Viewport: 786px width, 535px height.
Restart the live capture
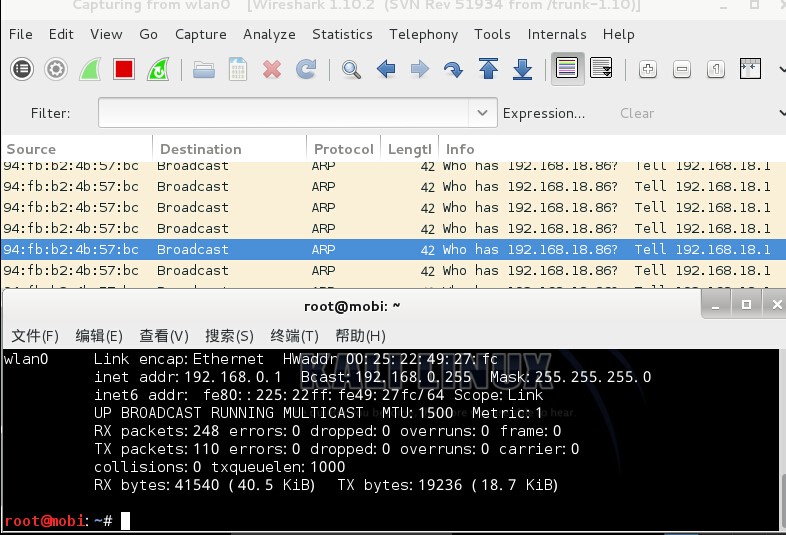coord(158,70)
